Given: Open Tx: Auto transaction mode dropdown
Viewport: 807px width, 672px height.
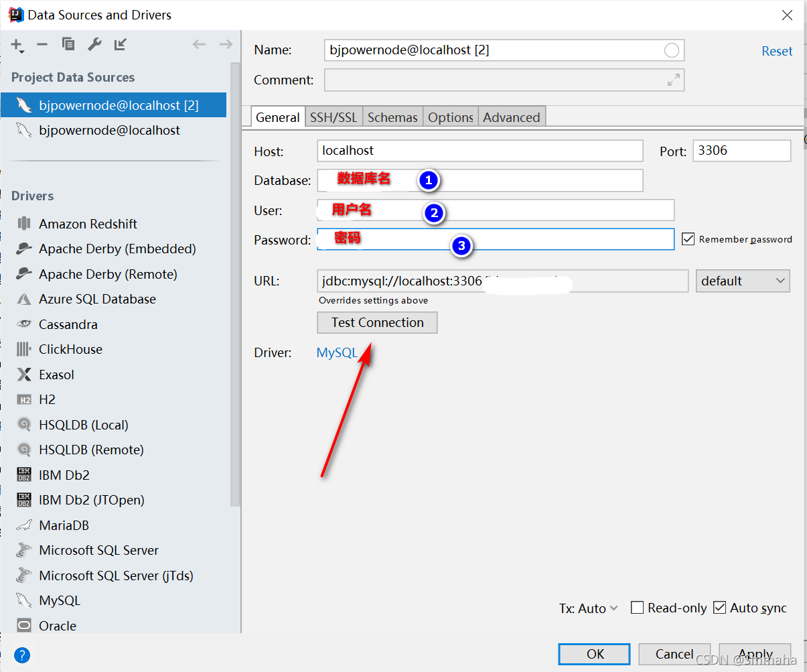Looking at the screenshot, I should click(x=589, y=608).
